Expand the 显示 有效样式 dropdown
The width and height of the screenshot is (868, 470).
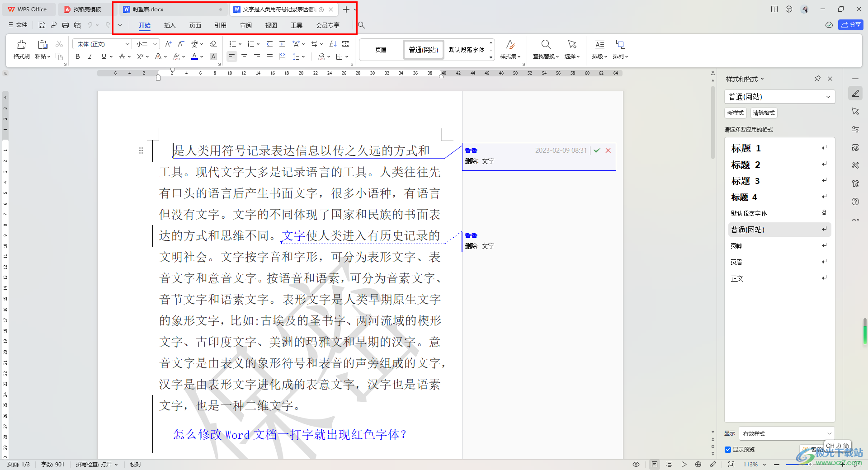coord(829,433)
